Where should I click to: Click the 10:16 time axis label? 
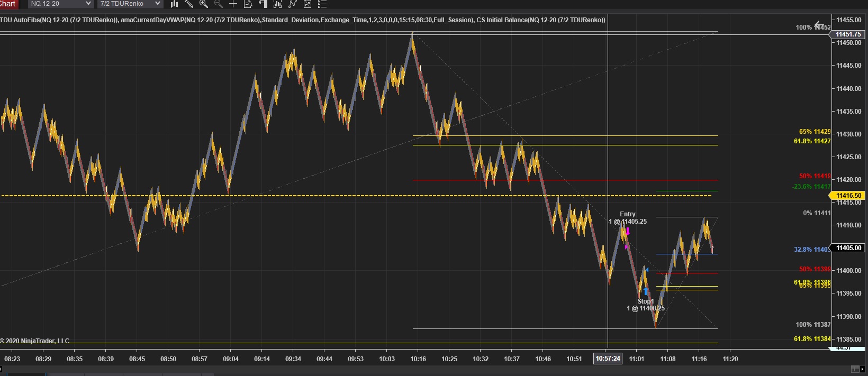(418, 359)
